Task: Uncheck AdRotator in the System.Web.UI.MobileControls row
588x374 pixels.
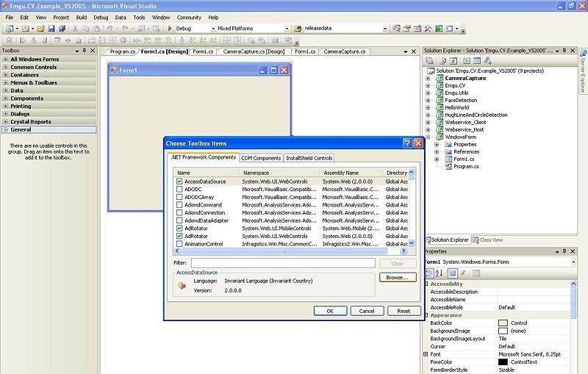Action: [179, 229]
